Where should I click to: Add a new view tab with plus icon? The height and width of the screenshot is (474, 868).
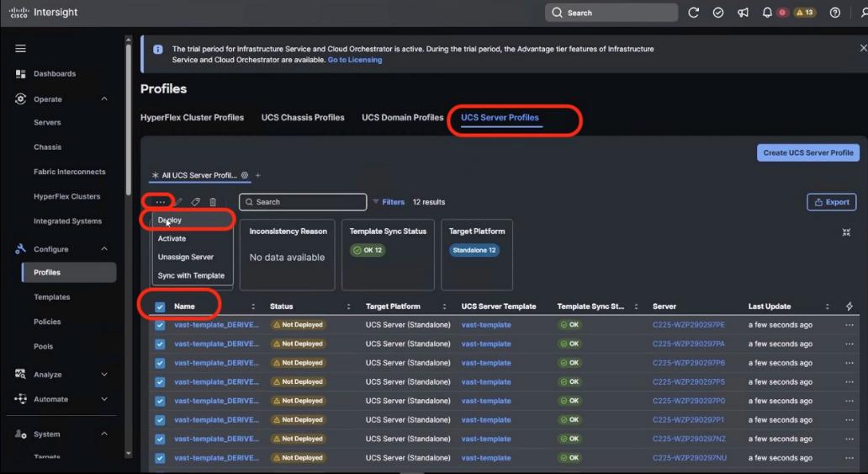point(258,175)
